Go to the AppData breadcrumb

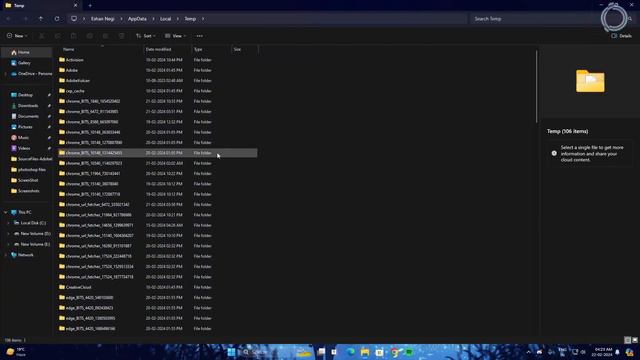[137, 19]
